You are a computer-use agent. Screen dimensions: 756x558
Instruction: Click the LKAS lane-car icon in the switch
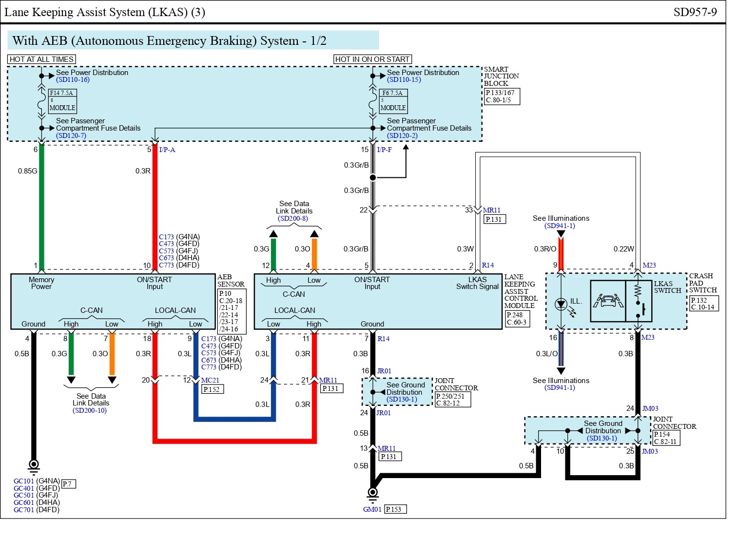[x=608, y=301]
